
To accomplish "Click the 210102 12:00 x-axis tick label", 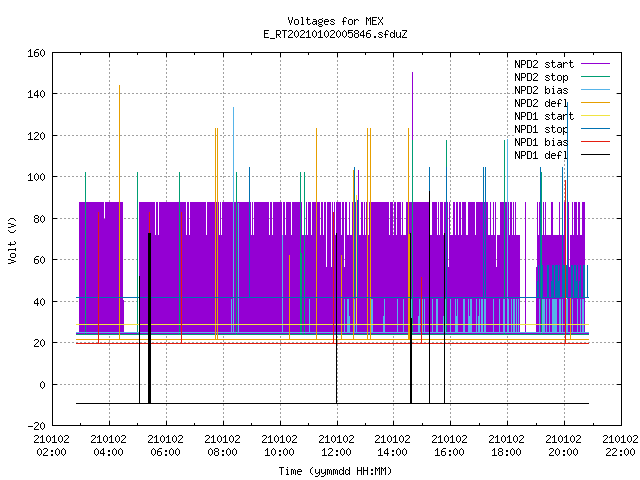I will (x=336, y=446).
